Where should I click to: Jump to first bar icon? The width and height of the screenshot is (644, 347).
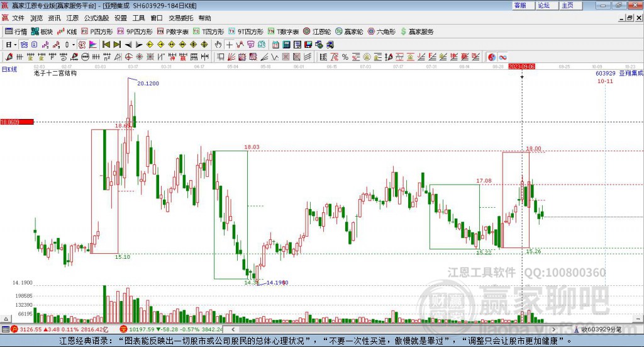pos(106,45)
